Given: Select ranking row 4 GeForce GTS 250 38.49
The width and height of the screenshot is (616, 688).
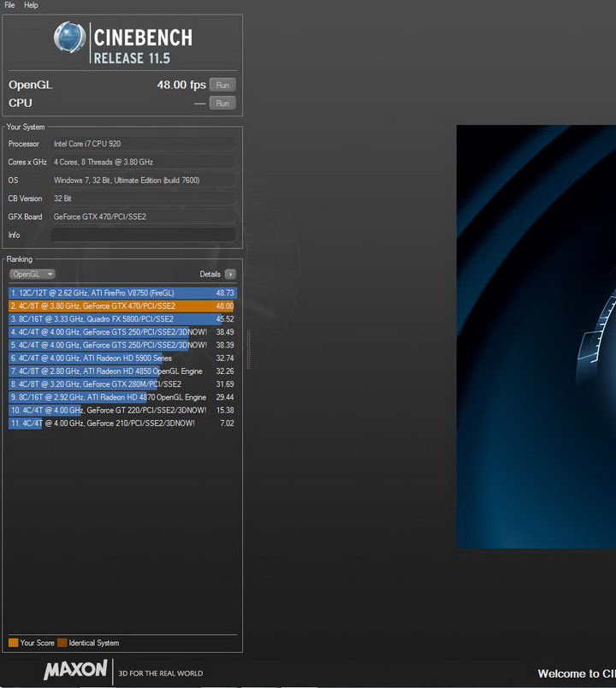Looking at the screenshot, I should (122, 332).
